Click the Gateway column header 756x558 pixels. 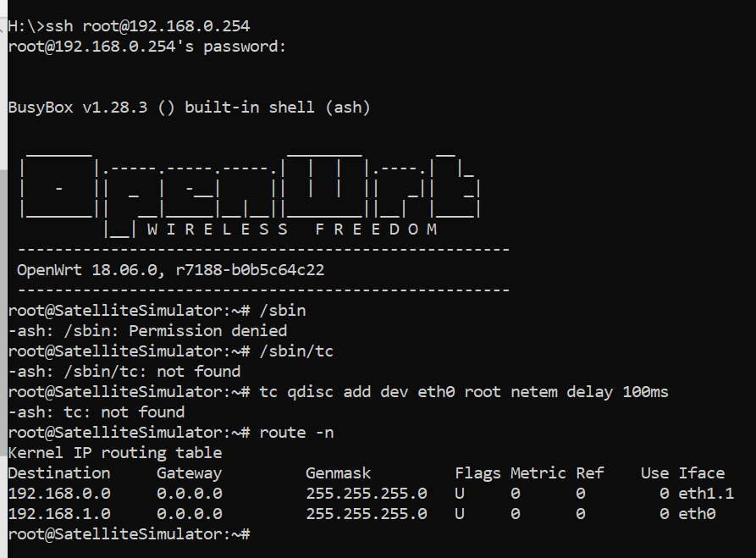coord(189,473)
